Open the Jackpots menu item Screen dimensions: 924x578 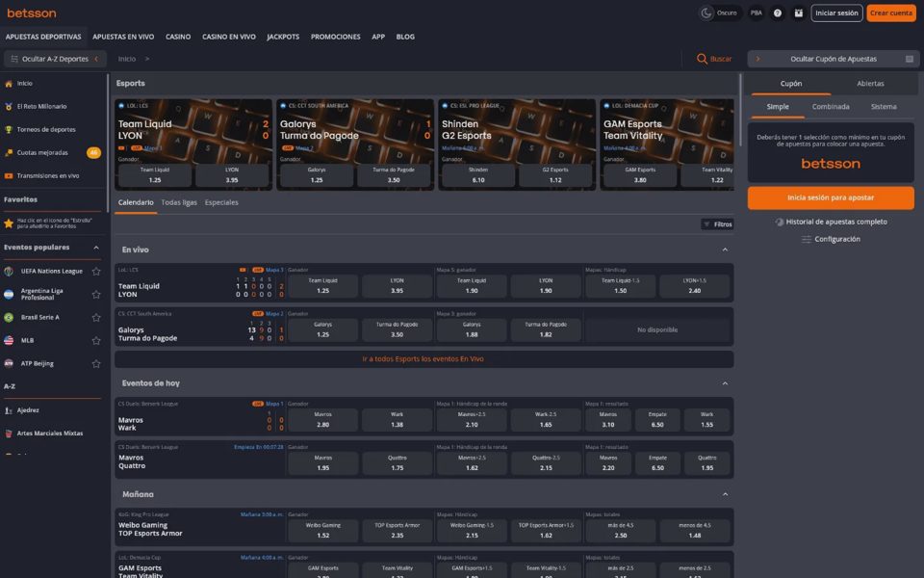[x=283, y=37]
